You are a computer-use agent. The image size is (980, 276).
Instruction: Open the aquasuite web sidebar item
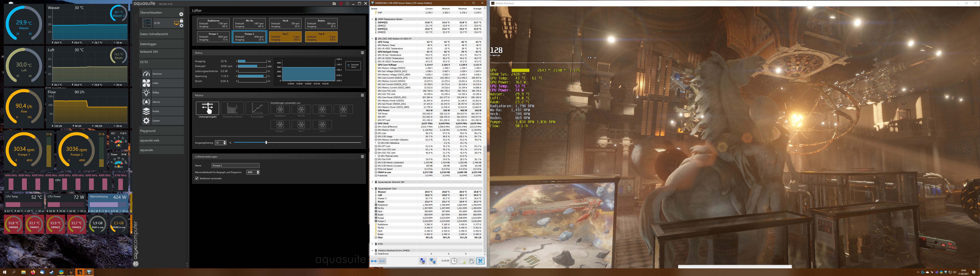point(161,140)
